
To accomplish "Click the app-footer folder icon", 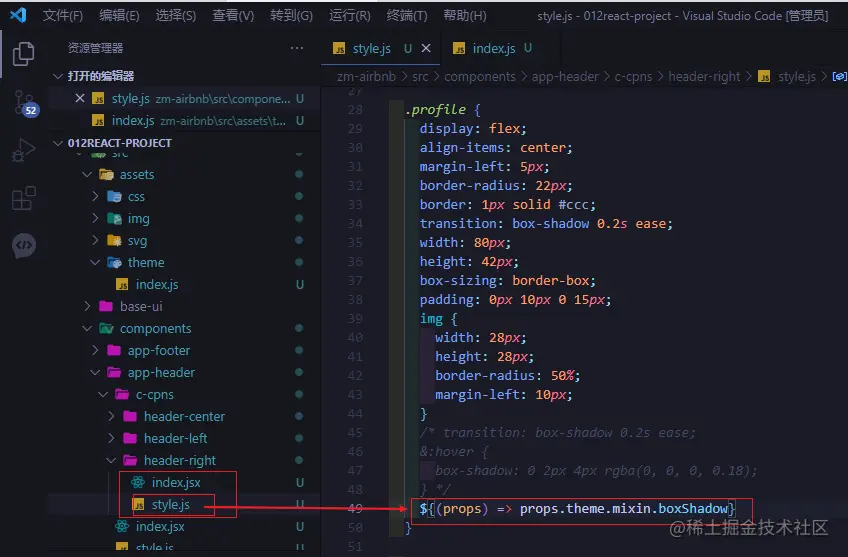I will point(114,350).
